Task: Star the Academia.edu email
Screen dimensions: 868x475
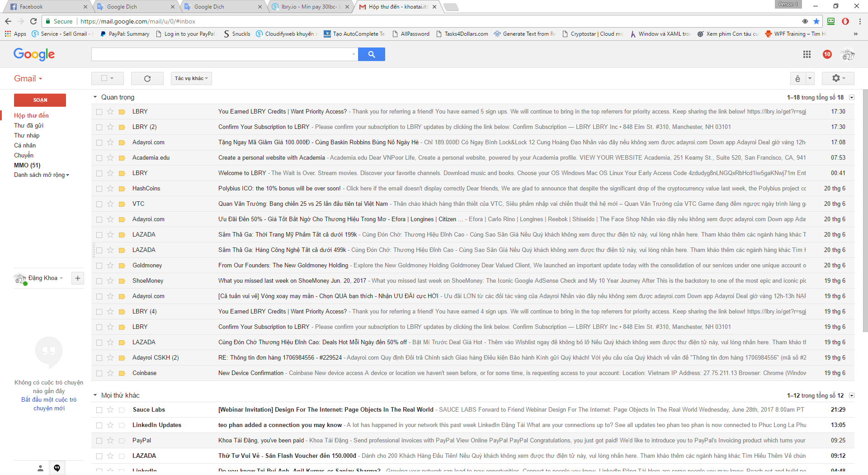Action: [110, 158]
